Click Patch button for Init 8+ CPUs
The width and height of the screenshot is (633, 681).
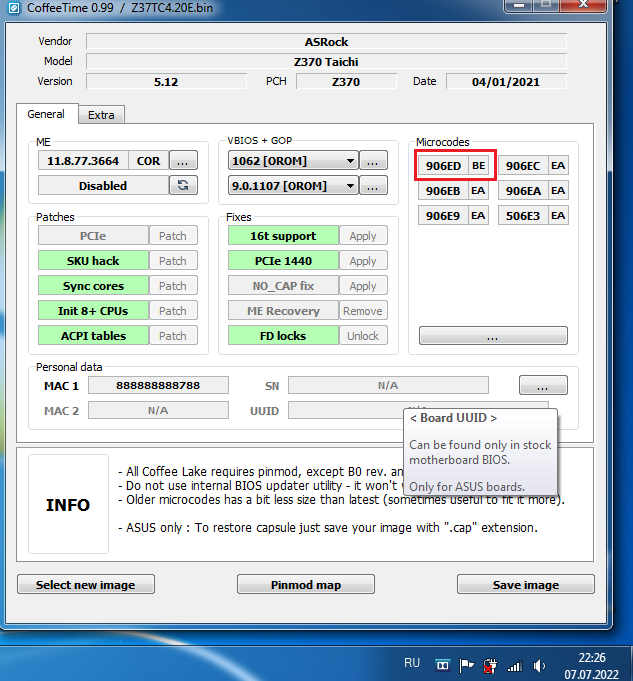click(x=173, y=311)
